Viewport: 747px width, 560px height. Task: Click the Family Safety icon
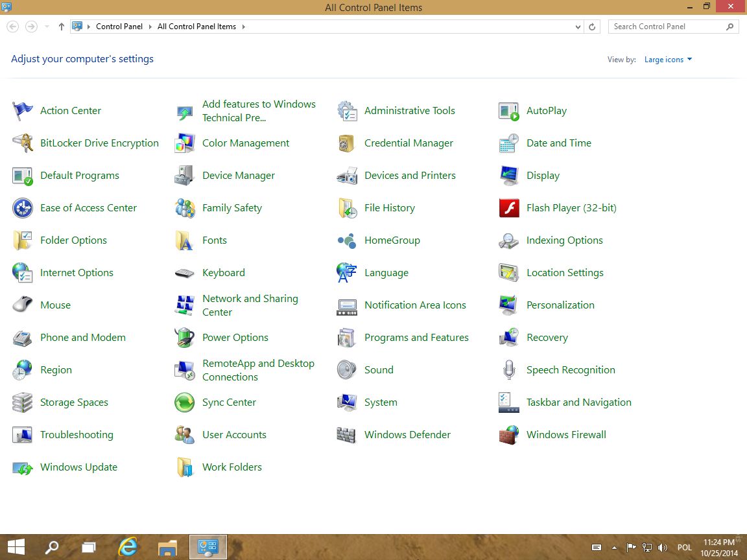(x=184, y=208)
